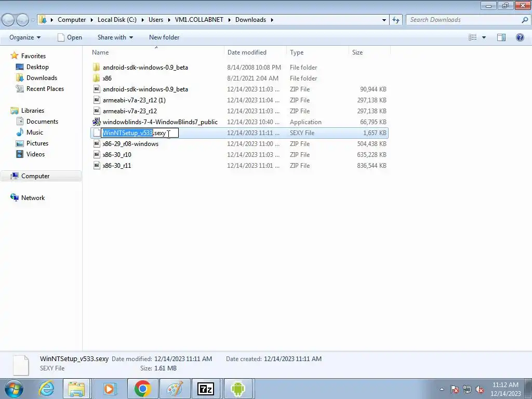532x399 pixels.
Task: Click the Back navigation arrow button
Action: pyautogui.click(x=8, y=20)
